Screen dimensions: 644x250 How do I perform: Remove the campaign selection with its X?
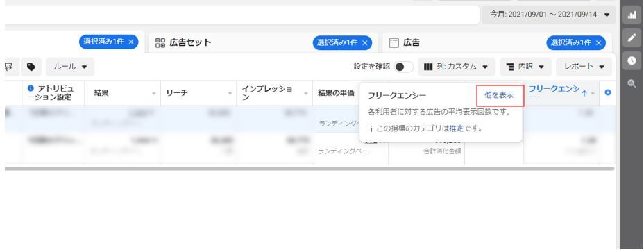pyautogui.click(x=131, y=42)
